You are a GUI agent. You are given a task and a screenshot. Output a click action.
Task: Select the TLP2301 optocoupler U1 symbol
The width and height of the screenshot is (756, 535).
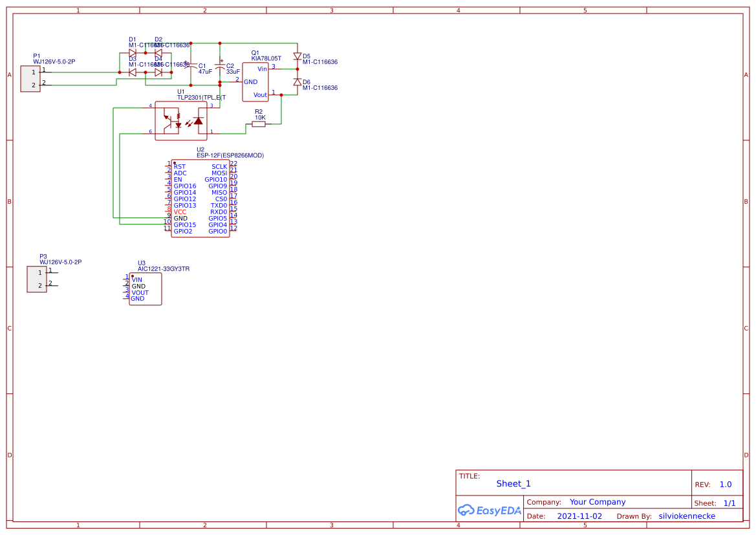tap(180, 118)
